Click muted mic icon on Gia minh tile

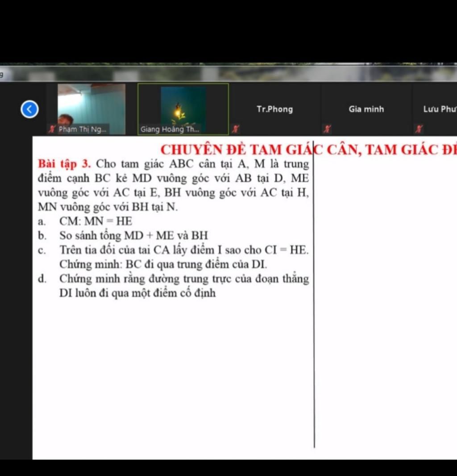[327, 129]
